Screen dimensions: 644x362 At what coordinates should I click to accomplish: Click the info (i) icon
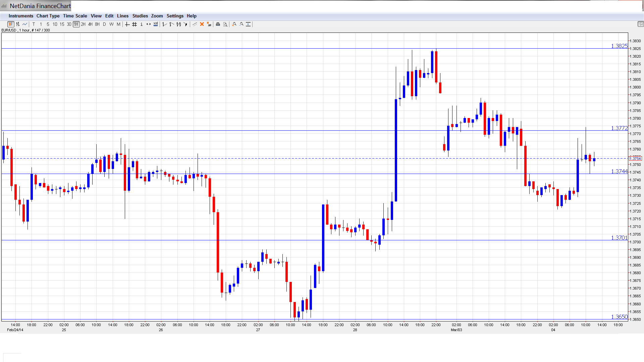point(142,24)
